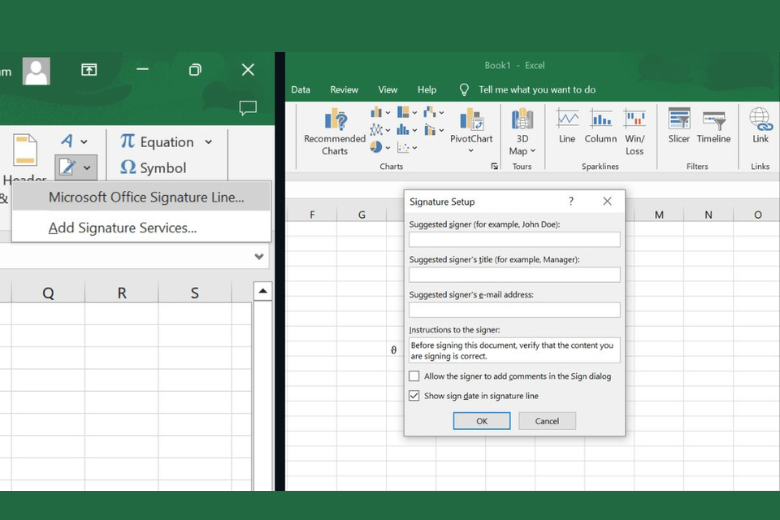Open the Charts dialog launcher
Screen dimensions: 780x520
point(494,166)
